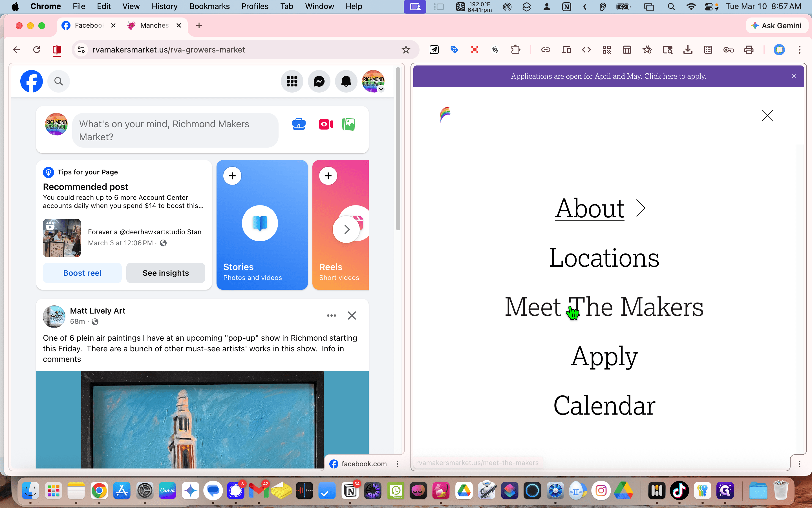Click the live video camera icon
Viewport: 812px width, 508px height.
pyautogui.click(x=326, y=124)
